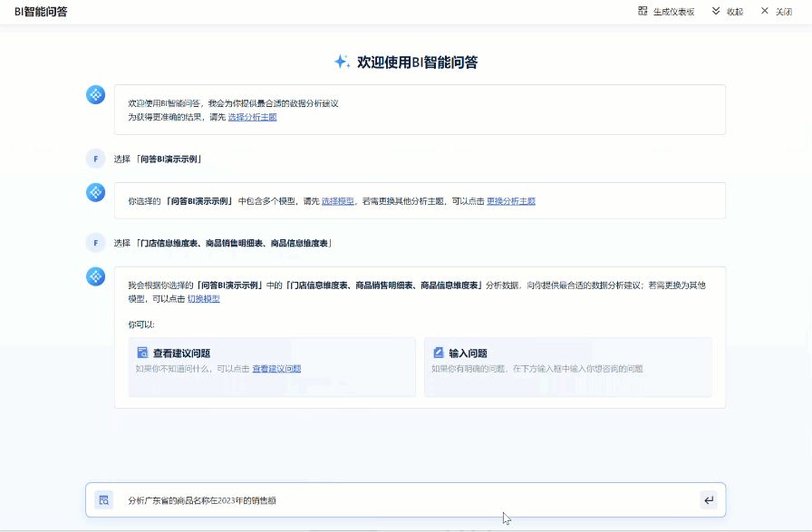Viewport: 812px width, 532px height.
Task: Open the 更换分析主题 link
Action: (x=510, y=201)
